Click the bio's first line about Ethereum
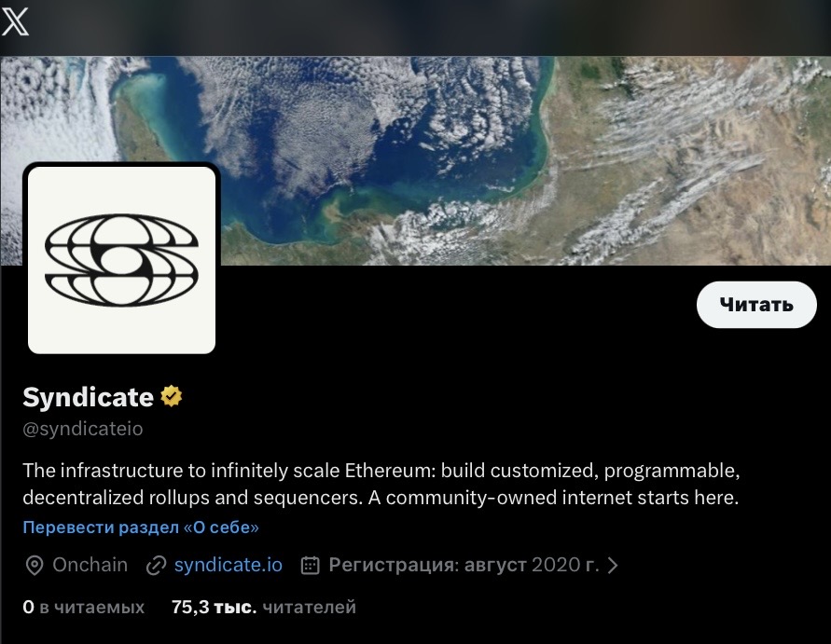This screenshot has height=644, width=831. (381, 469)
